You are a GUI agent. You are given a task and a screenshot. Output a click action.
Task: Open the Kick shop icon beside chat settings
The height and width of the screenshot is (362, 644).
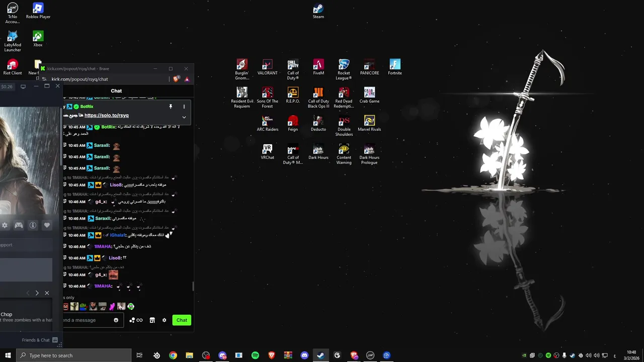[152, 320]
